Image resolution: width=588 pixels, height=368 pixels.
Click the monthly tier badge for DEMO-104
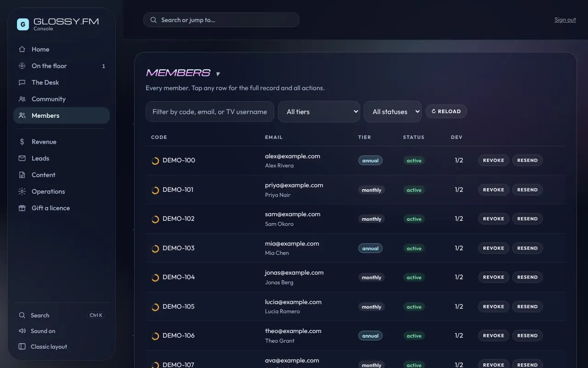(372, 277)
